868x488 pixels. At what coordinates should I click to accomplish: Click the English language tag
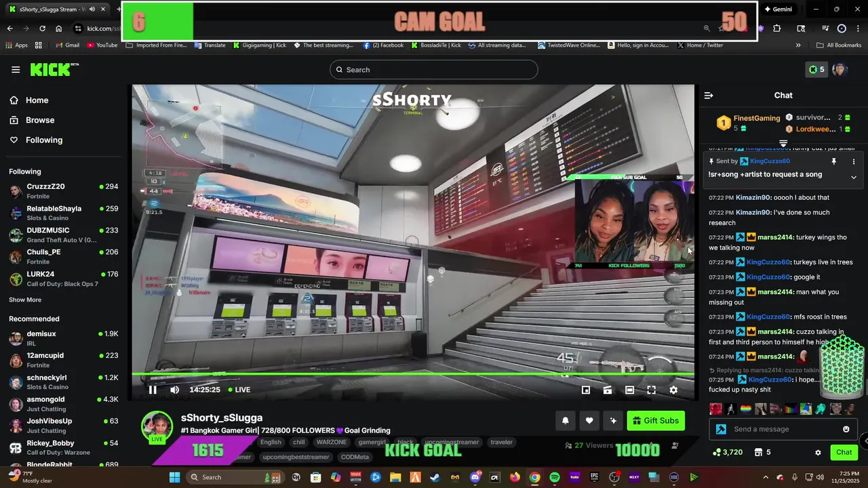(271, 442)
